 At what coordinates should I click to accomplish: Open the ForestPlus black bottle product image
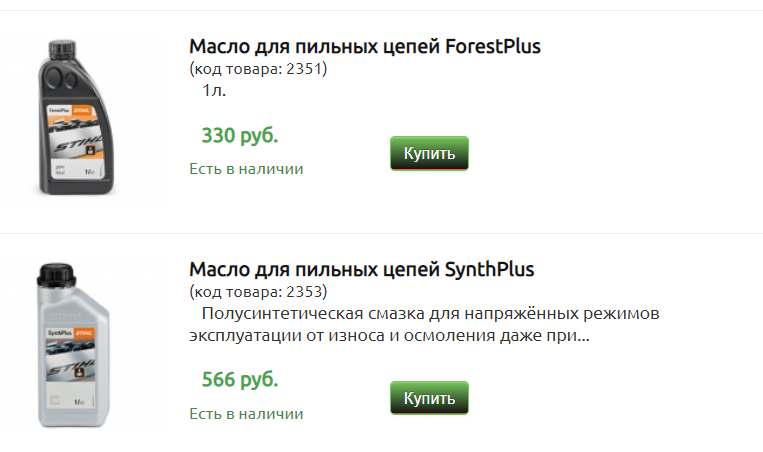[x=76, y=117]
